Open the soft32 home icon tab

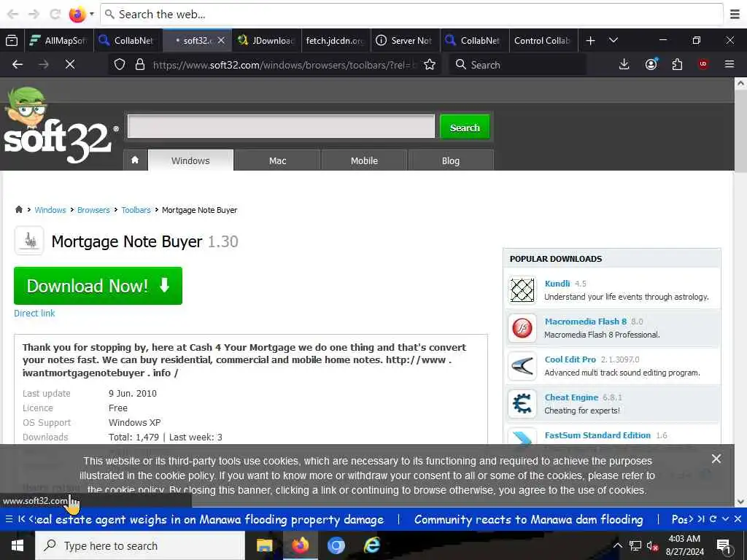click(x=135, y=160)
